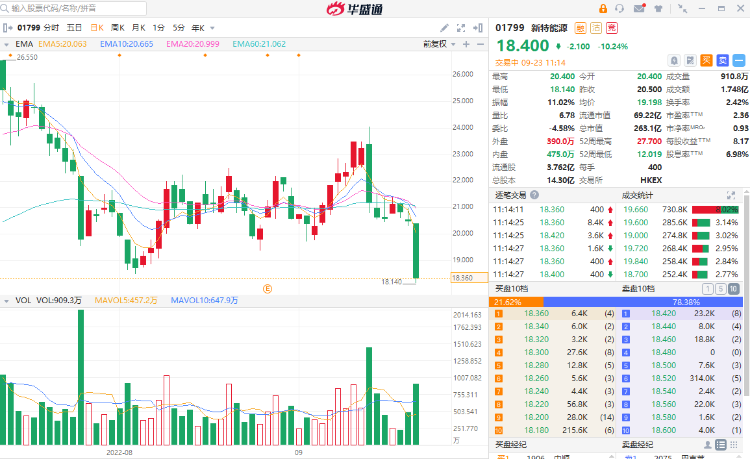
Task: Click the blue 卖 sell button
Action: (721, 60)
